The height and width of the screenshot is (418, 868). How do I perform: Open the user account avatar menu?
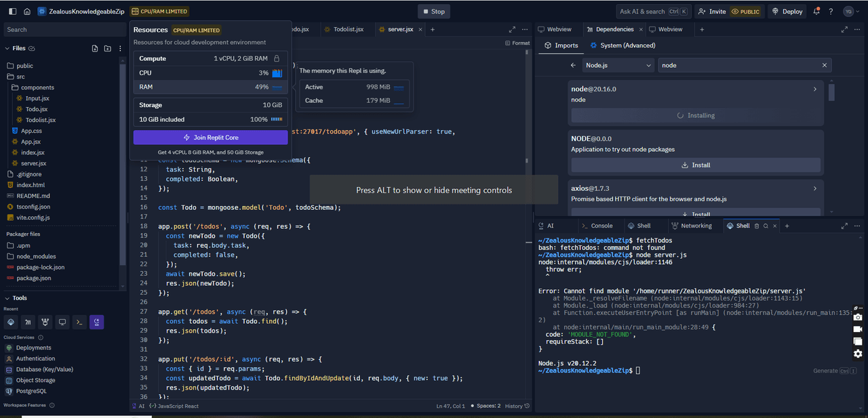(848, 12)
